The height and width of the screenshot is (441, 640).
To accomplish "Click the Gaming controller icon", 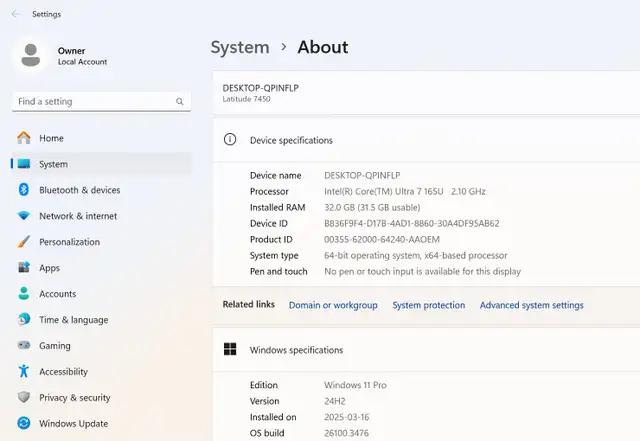I will click(x=24, y=345).
